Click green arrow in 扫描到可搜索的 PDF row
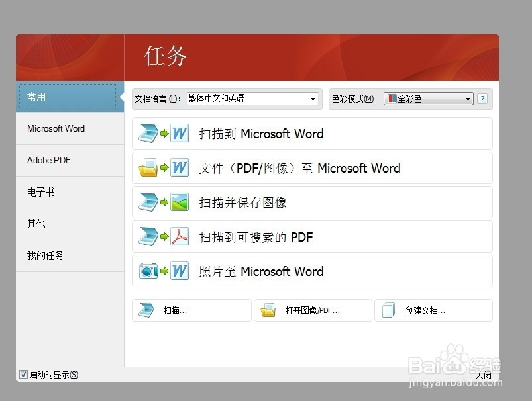Screen dimensions: 532x401 click(164, 237)
